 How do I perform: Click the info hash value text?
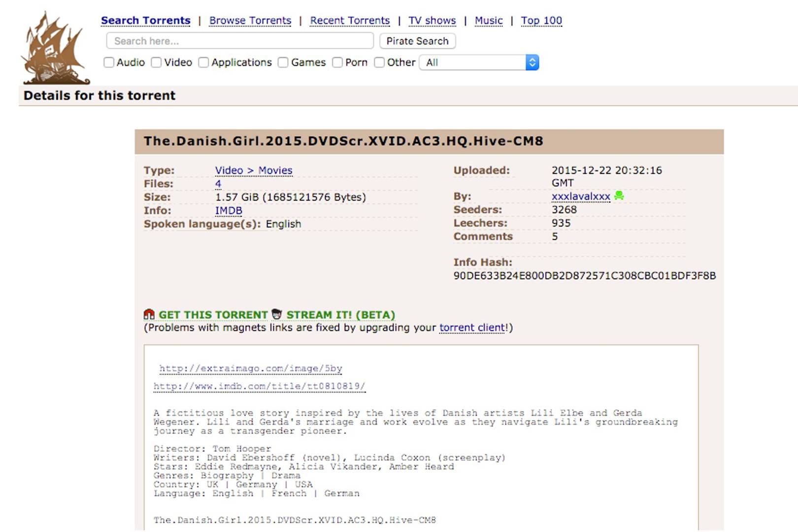(585, 275)
